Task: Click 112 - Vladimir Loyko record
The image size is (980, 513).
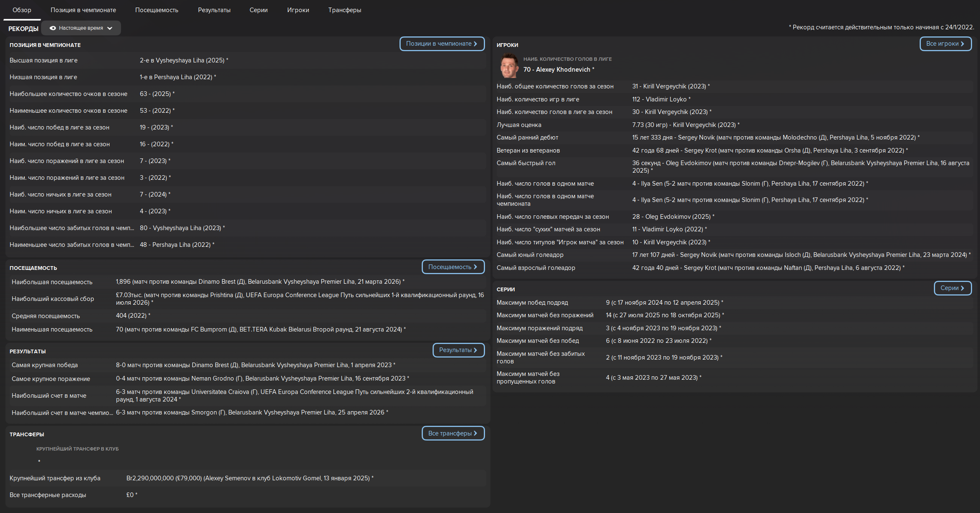Action: point(661,99)
